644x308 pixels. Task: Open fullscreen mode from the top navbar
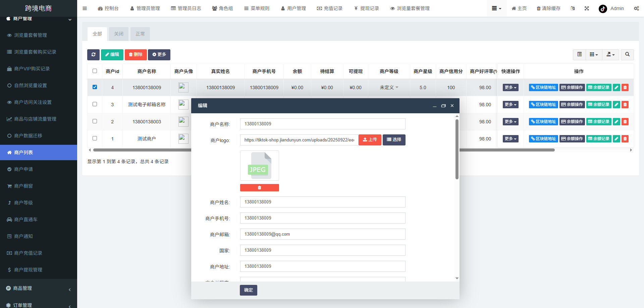point(586,8)
